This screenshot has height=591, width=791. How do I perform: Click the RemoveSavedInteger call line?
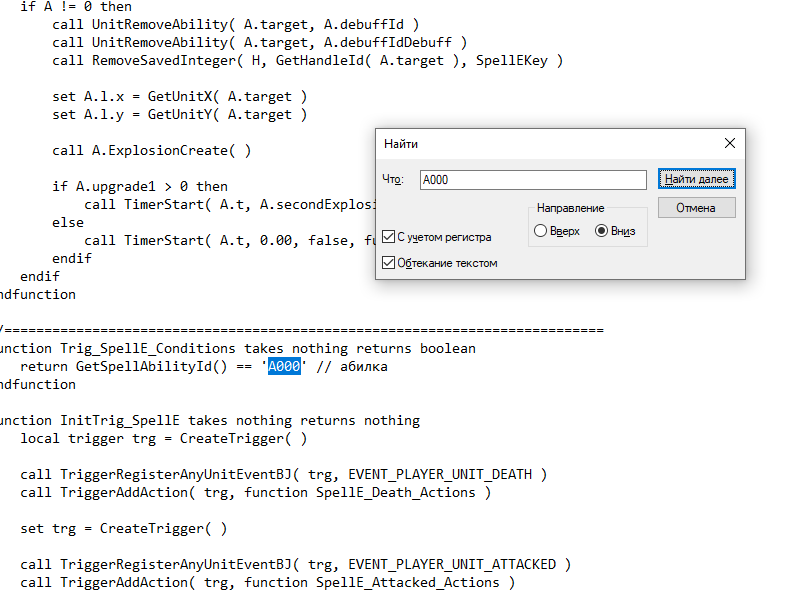click(x=307, y=61)
